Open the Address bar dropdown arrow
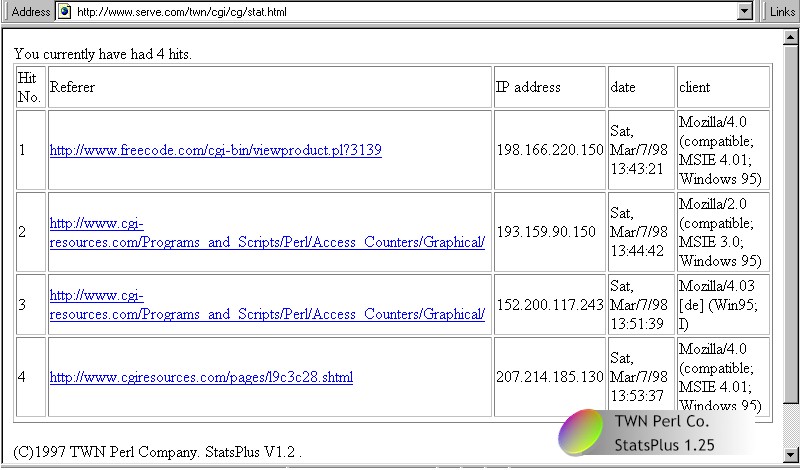Image resolution: width=800 pixels, height=470 pixels. click(x=745, y=11)
